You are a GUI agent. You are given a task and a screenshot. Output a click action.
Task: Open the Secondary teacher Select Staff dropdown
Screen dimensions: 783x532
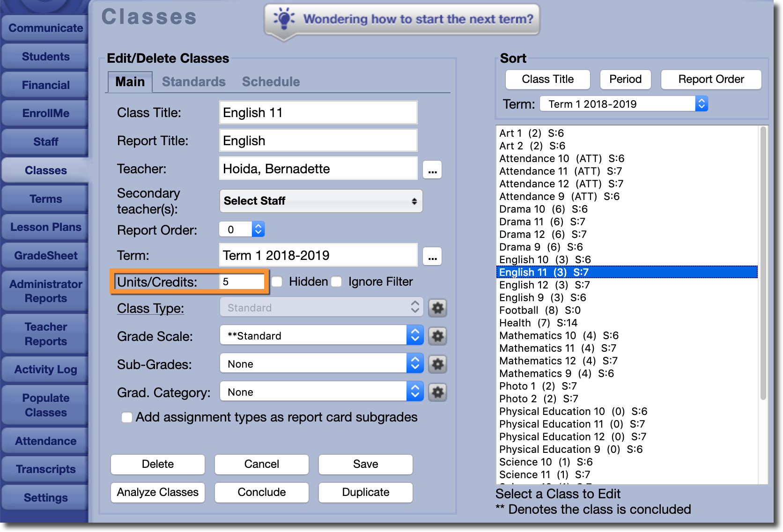pos(321,201)
